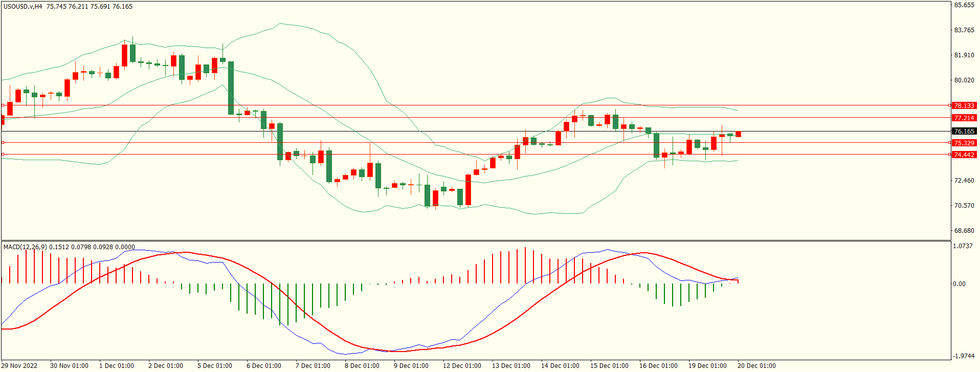This screenshot has height=372, width=980.
Task: Click the 5 Dec 01:00 time axis label
Action: (x=214, y=365)
